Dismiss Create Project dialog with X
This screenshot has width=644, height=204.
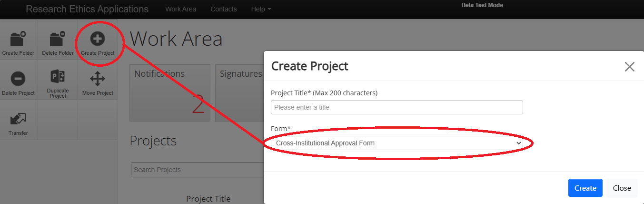pos(629,67)
